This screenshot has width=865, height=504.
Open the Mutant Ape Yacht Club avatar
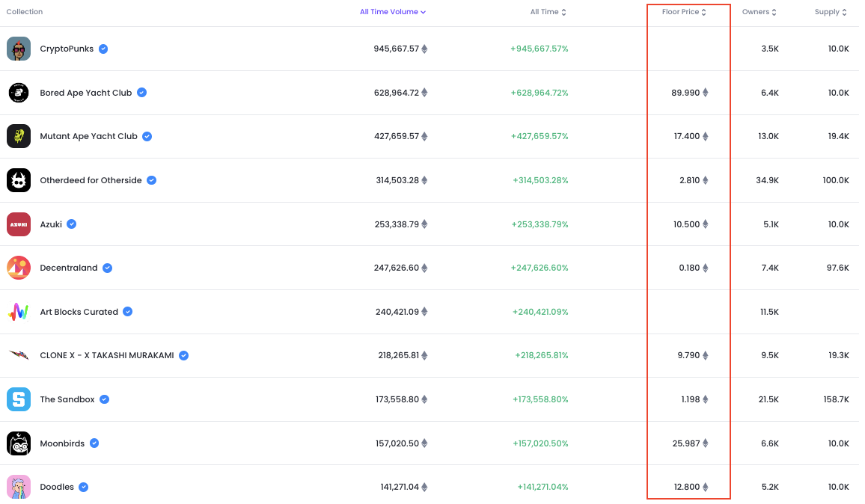[18, 136]
